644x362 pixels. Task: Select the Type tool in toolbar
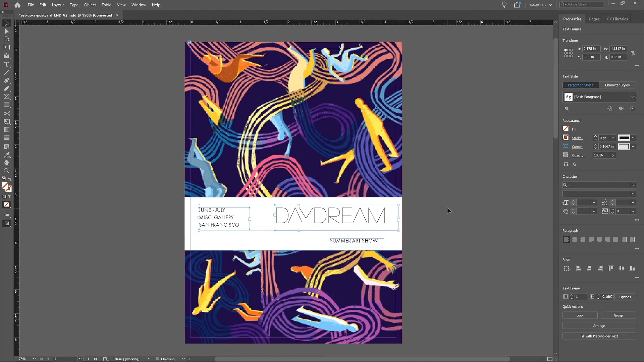[7, 64]
